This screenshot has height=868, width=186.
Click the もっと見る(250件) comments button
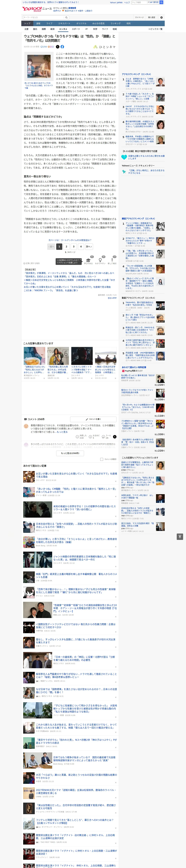click(70, 453)
